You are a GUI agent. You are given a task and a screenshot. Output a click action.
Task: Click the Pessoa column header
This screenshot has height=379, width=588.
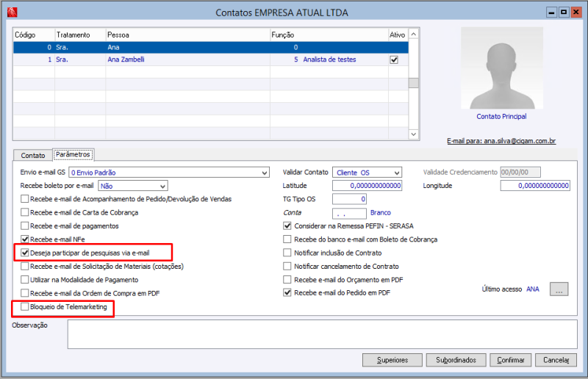(188, 35)
